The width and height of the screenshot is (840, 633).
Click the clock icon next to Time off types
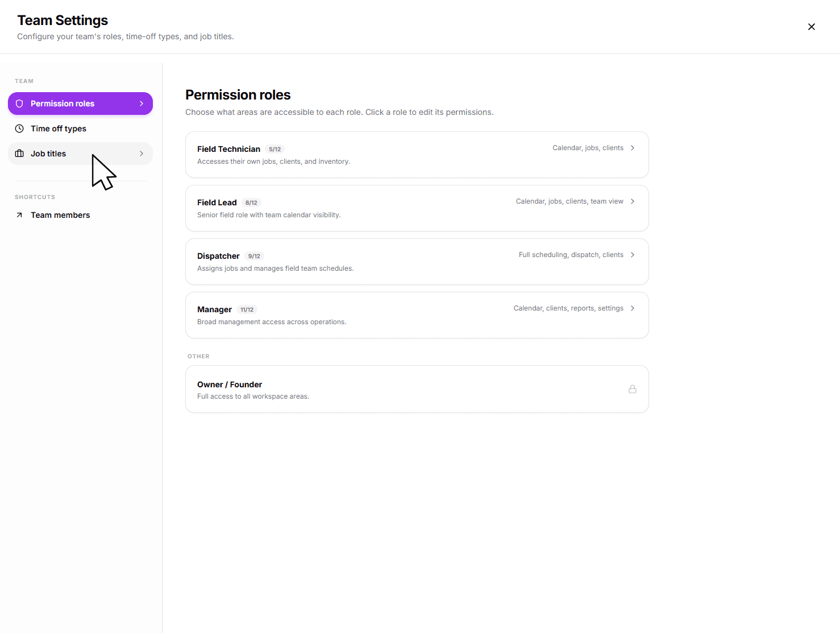click(x=20, y=128)
